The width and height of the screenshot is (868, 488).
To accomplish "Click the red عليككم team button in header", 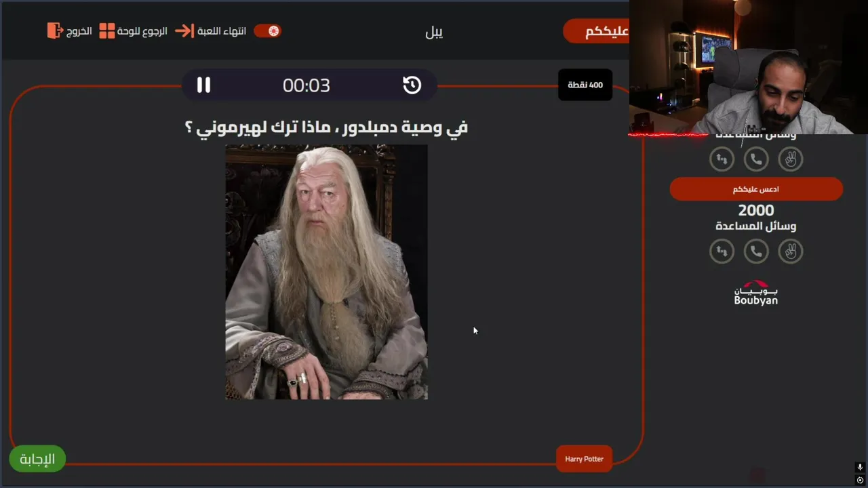I will pyautogui.click(x=597, y=31).
